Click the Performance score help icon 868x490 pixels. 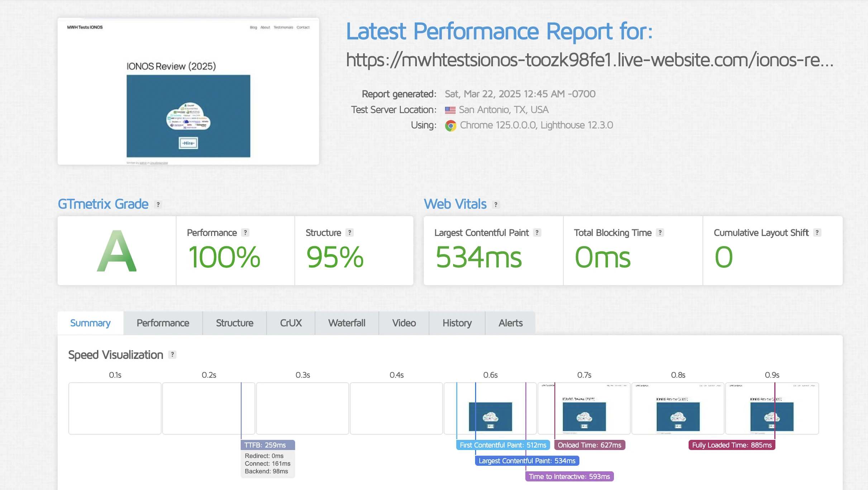(245, 232)
